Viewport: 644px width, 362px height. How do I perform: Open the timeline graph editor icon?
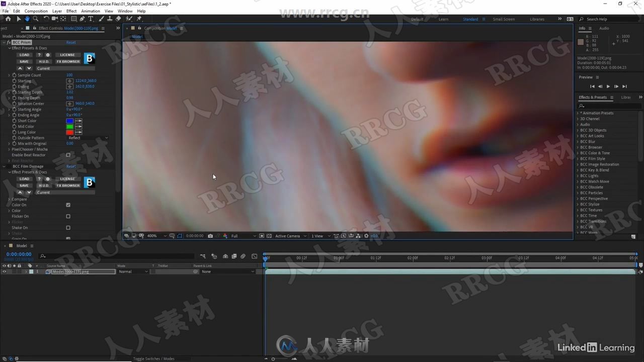coord(254,256)
